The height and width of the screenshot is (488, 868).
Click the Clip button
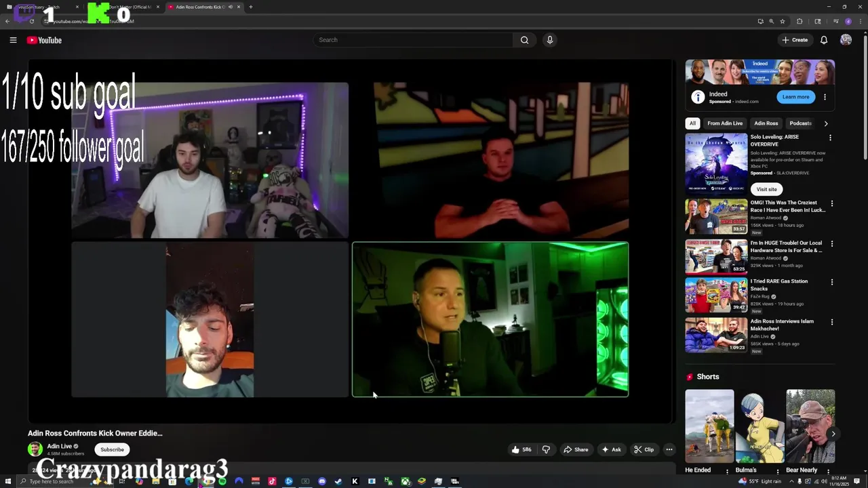(644, 449)
